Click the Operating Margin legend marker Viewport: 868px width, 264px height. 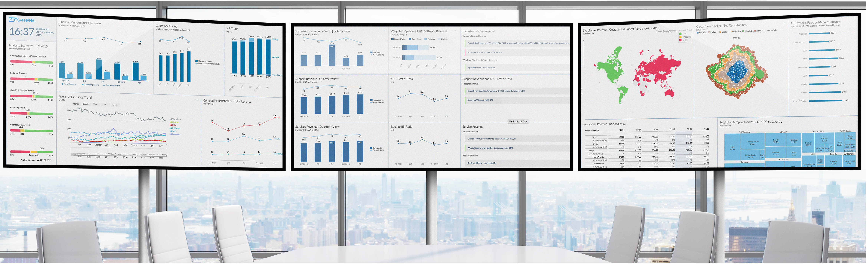(104, 85)
